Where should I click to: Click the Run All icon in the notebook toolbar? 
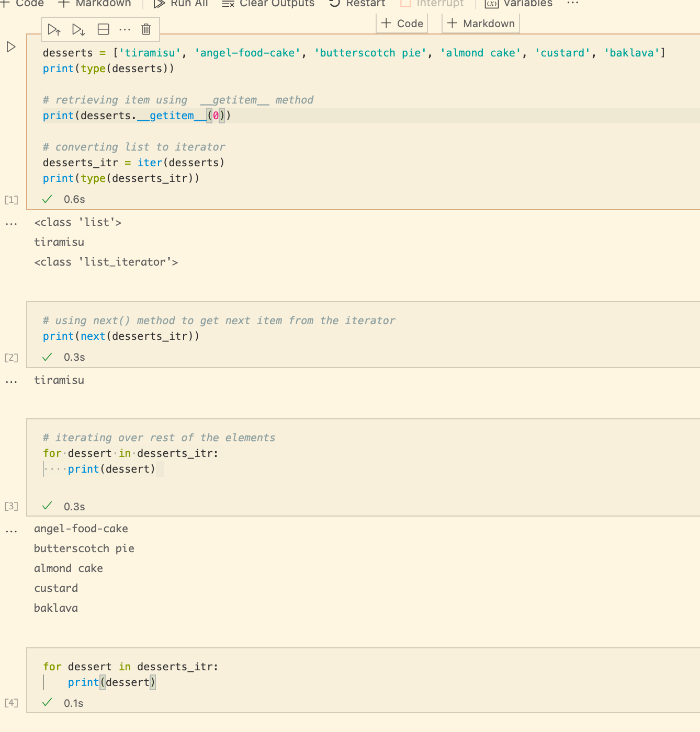point(159,4)
